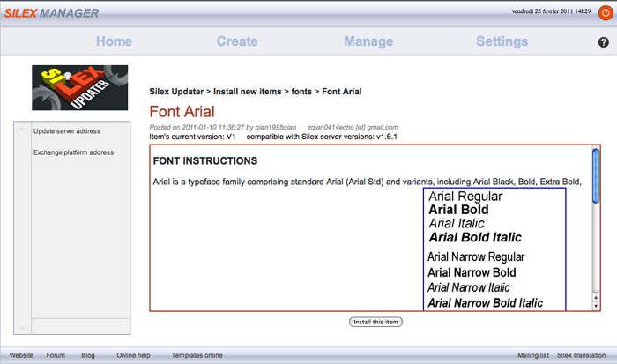
Task: Click the FONT INSTRUCTIONS heading
Action: tap(205, 161)
